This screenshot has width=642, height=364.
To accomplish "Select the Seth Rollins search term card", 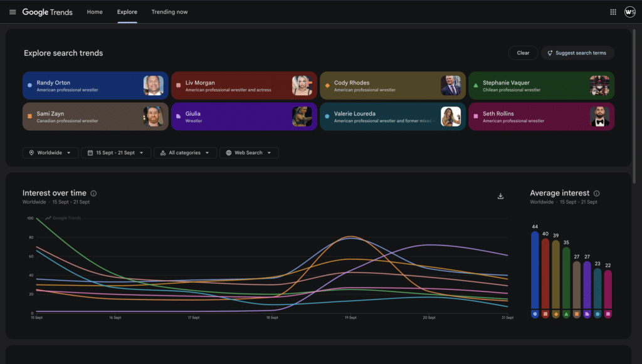I will point(541,117).
